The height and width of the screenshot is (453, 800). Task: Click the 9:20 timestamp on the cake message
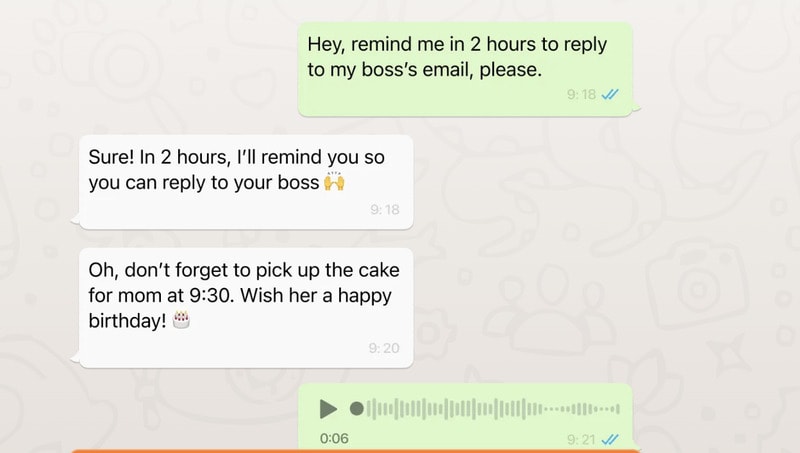click(384, 348)
